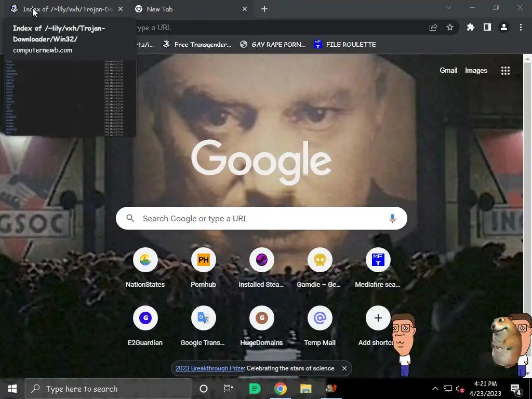Open the FILE ROULETTE bookmark
Viewport: 532px width, 399px height.
(x=345, y=45)
